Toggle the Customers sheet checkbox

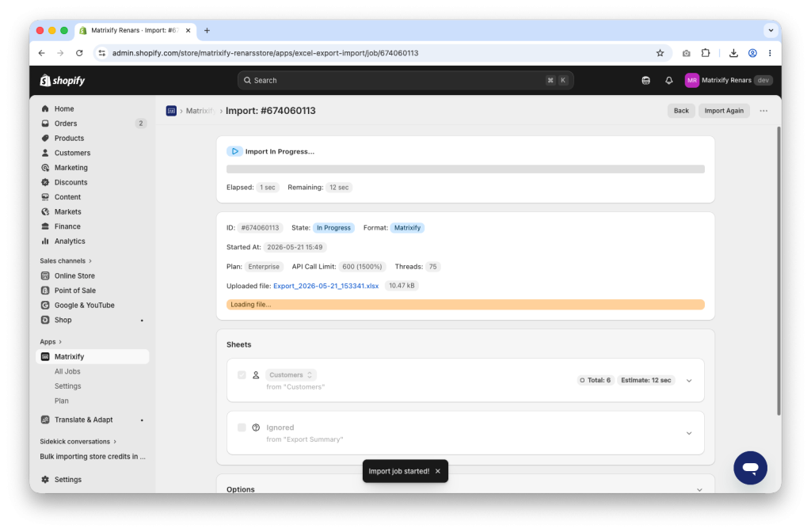[242, 374]
